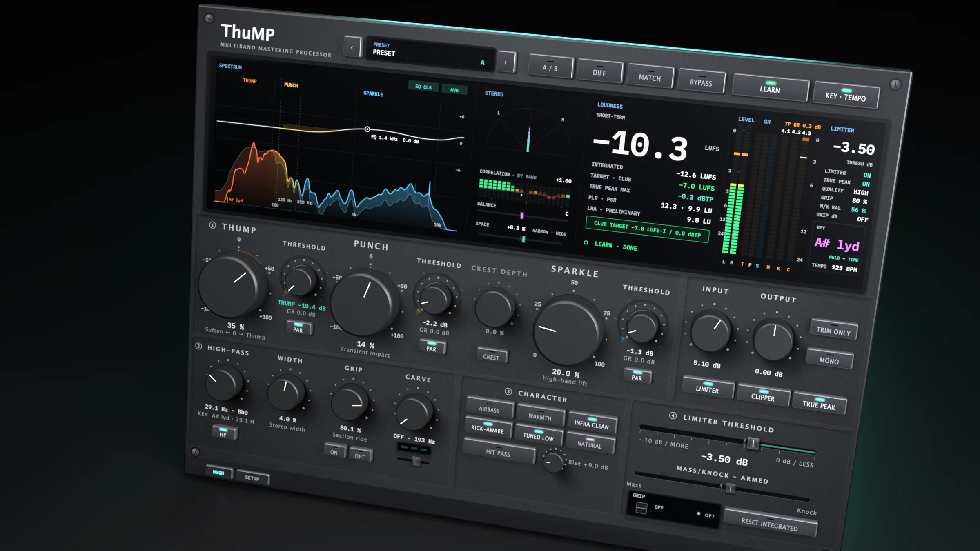Toggle A / B comparison
The height and width of the screenshot is (551, 980).
point(550,67)
